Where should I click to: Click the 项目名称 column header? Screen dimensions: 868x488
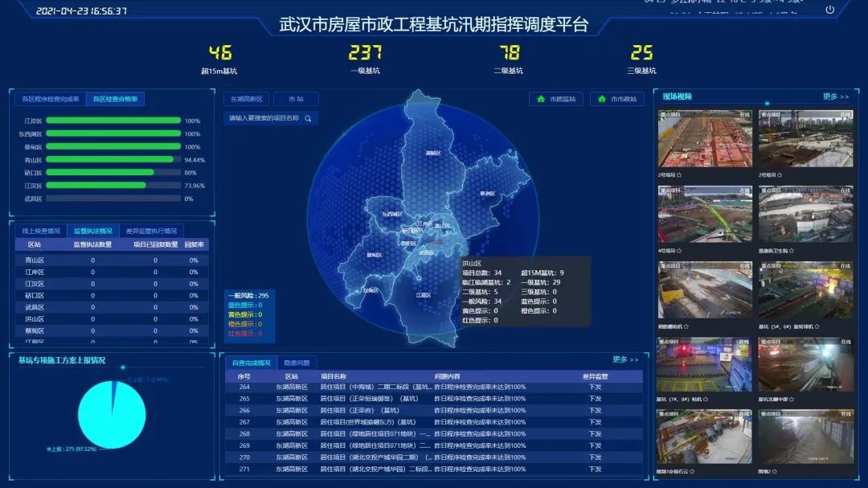334,376
